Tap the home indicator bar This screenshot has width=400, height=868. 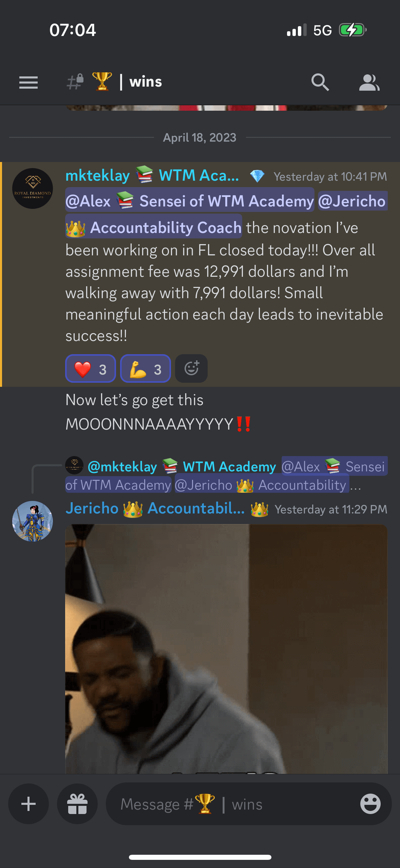tap(200, 857)
